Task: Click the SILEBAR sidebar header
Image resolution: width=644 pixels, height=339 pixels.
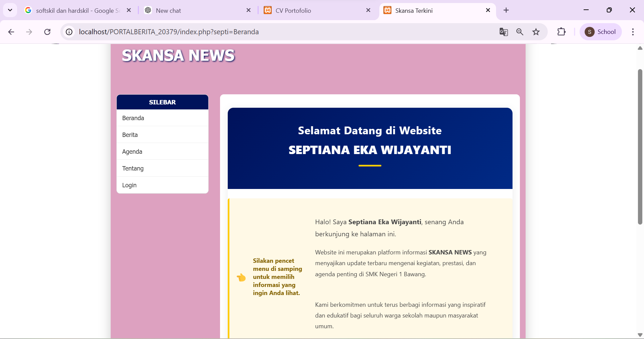Action: pyautogui.click(x=162, y=102)
